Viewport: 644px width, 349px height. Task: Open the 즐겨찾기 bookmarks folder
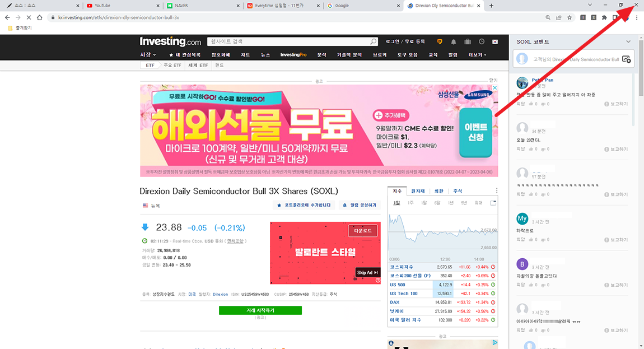[19, 28]
